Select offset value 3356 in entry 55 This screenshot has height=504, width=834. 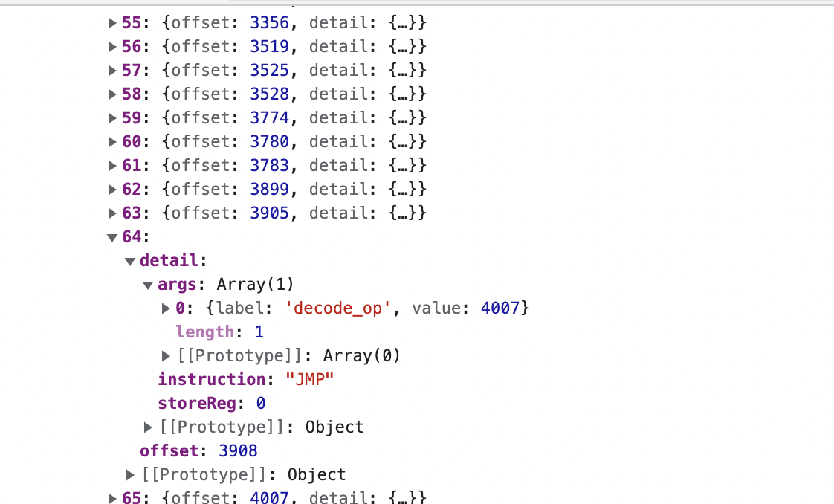pyautogui.click(x=269, y=23)
